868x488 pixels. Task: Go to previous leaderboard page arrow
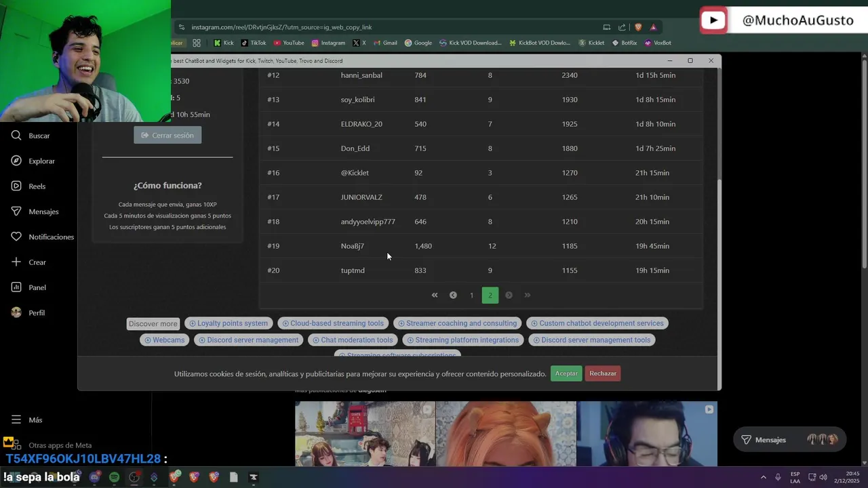[x=453, y=295]
